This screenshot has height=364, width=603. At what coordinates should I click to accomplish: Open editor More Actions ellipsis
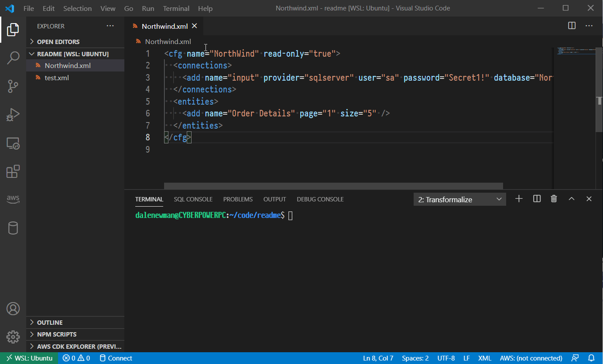[x=589, y=26]
